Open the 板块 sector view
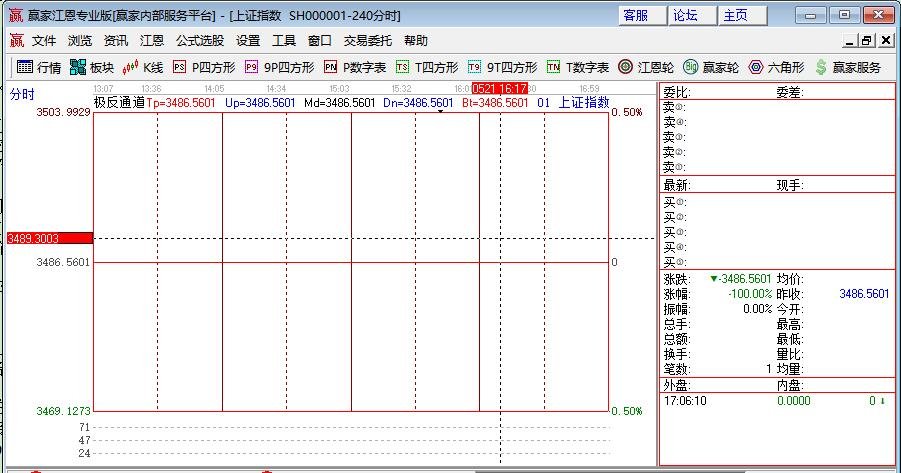Viewport: 901px width, 473px height. [92, 67]
